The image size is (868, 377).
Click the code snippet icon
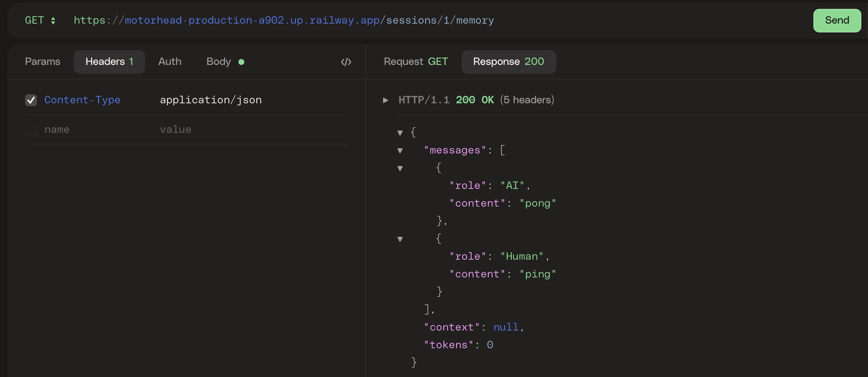tap(345, 62)
